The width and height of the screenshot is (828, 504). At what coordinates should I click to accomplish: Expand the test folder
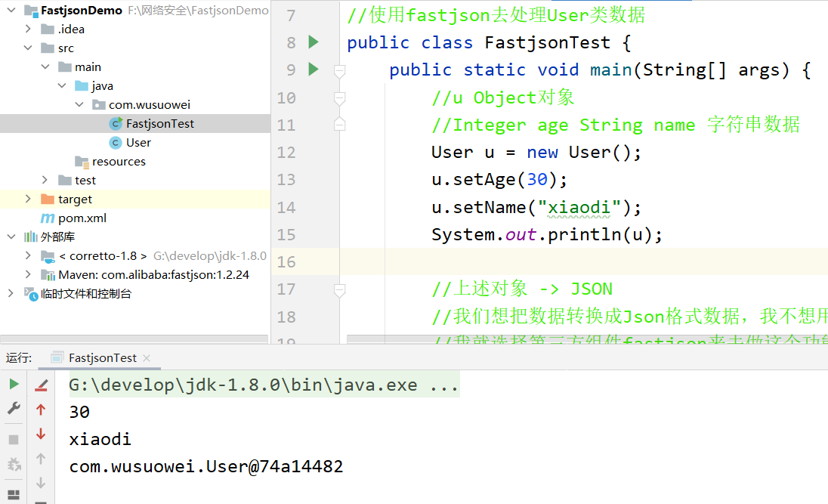45,180
